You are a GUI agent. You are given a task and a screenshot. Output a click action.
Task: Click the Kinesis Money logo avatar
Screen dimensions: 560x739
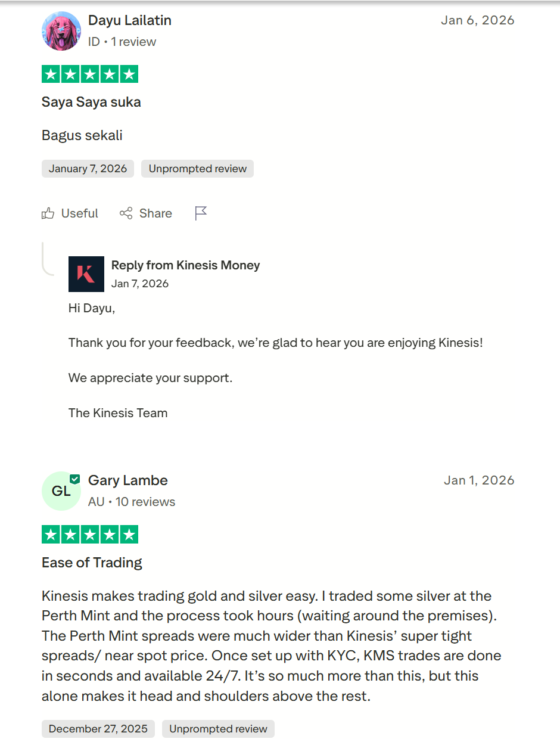[86, 274]
